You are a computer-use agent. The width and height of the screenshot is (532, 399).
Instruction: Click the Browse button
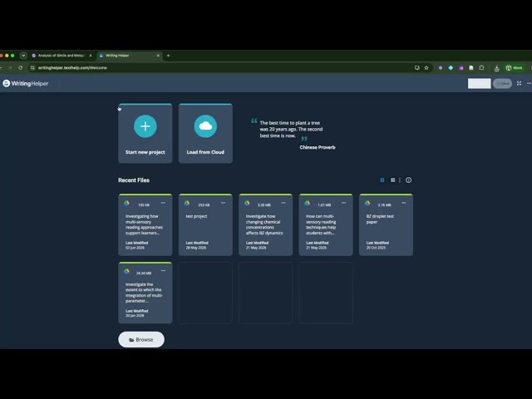(141, 340)
